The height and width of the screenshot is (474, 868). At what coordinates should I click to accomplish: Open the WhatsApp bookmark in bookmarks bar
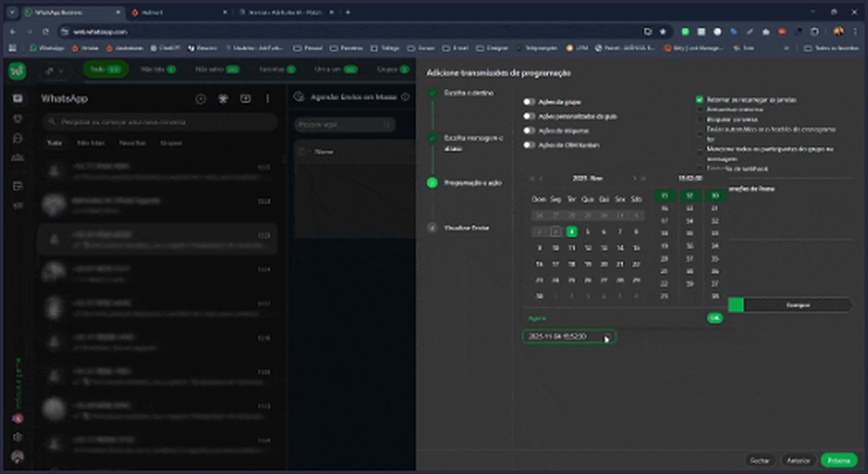pyautogui.click(x=47, y=48)
